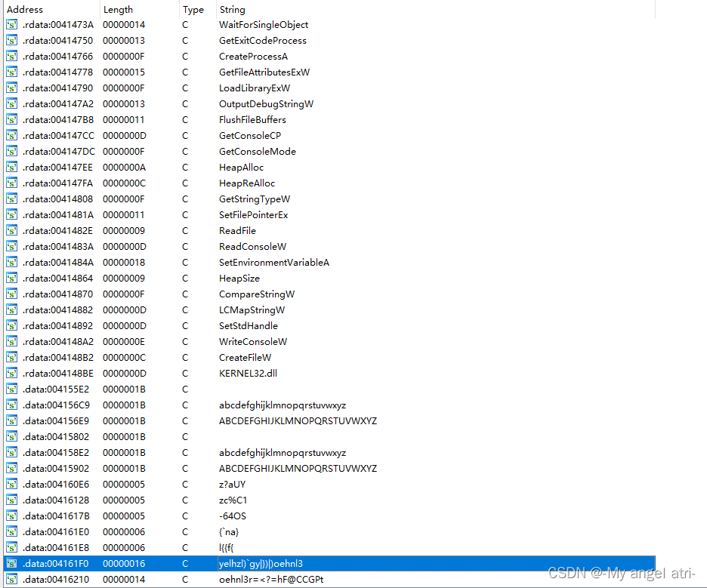Select the string l{{f{
This screenshot has height=588, width=707.
point(227,548)
